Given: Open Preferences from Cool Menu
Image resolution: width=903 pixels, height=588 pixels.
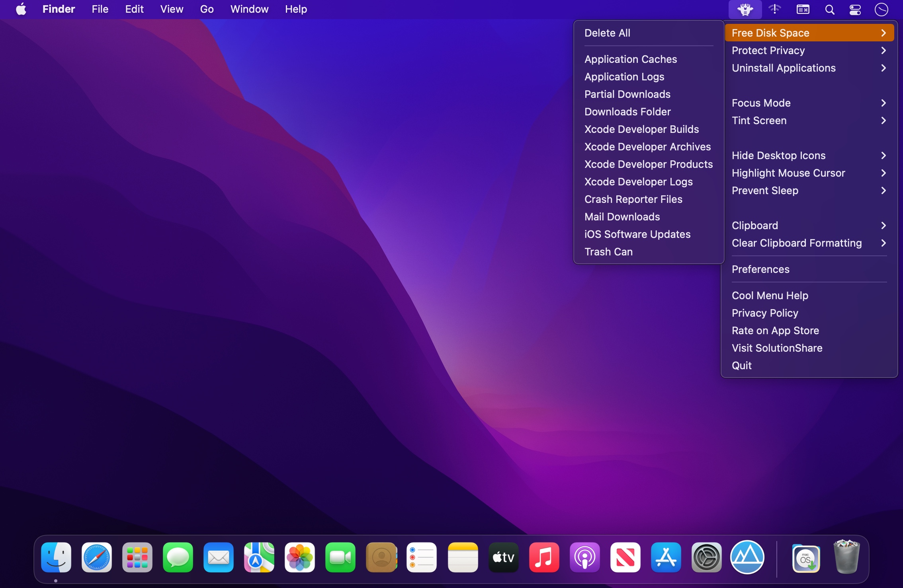Looking at the screenshot, I should [760, 269].
